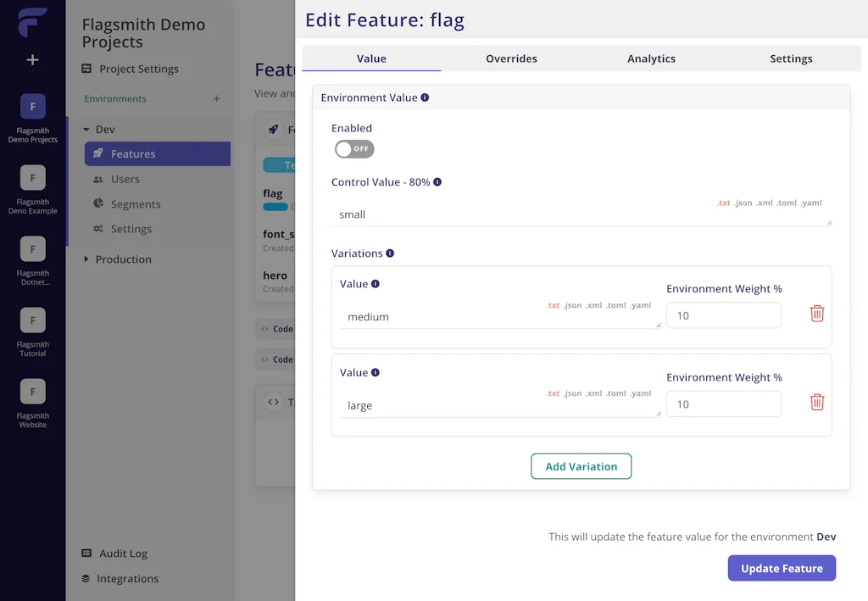Click the plus icon to create project

click(x=32, y=60)
